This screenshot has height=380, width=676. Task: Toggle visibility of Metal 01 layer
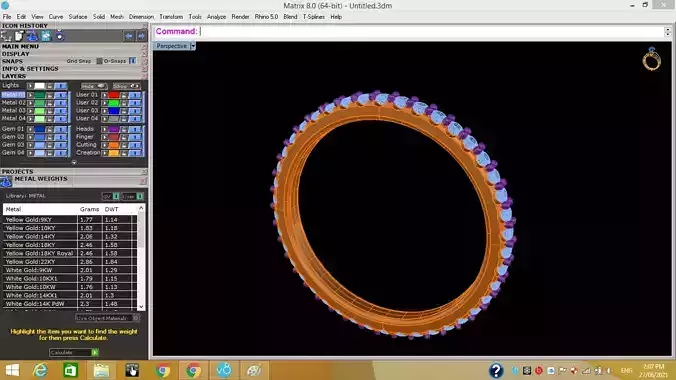click(x=61, y=95)
